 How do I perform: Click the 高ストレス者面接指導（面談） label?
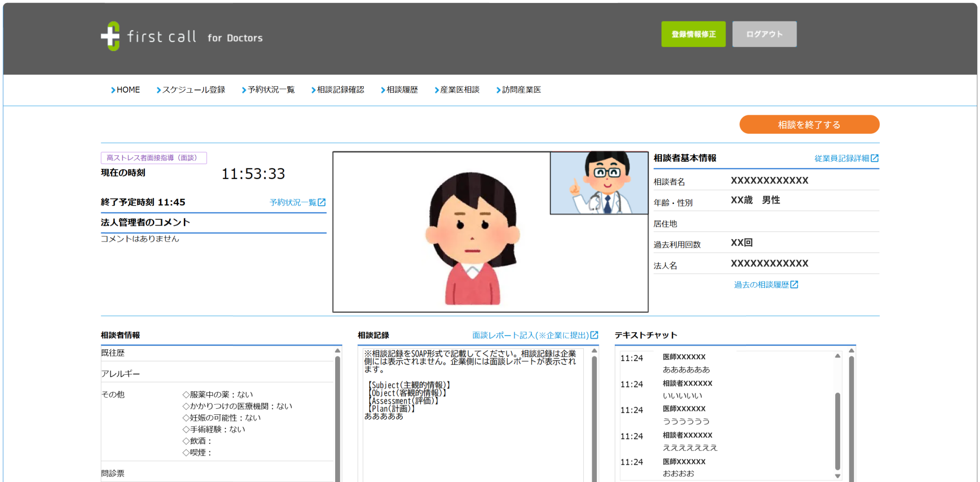click(153, 157)
